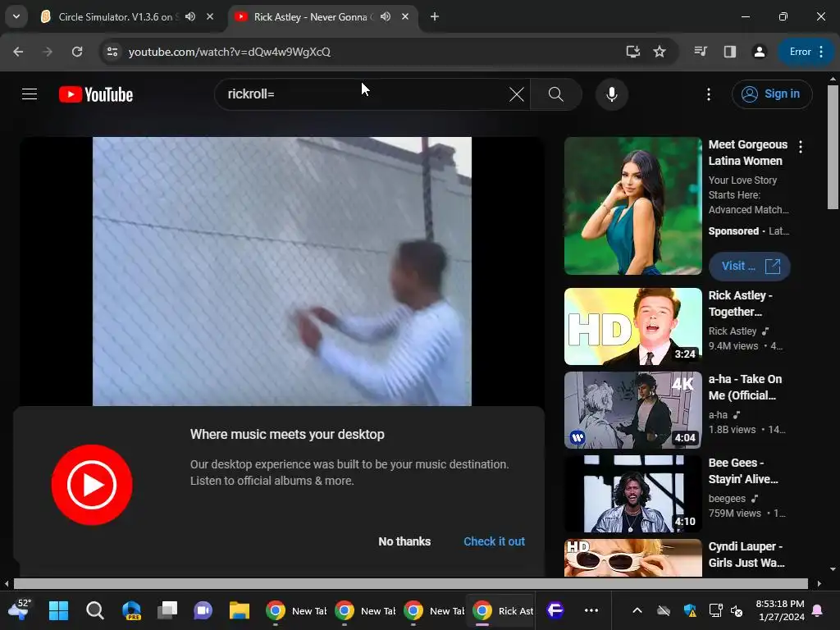Open ad options three-dot menu
Screen dimensions: 840x630
coord(801,147)
